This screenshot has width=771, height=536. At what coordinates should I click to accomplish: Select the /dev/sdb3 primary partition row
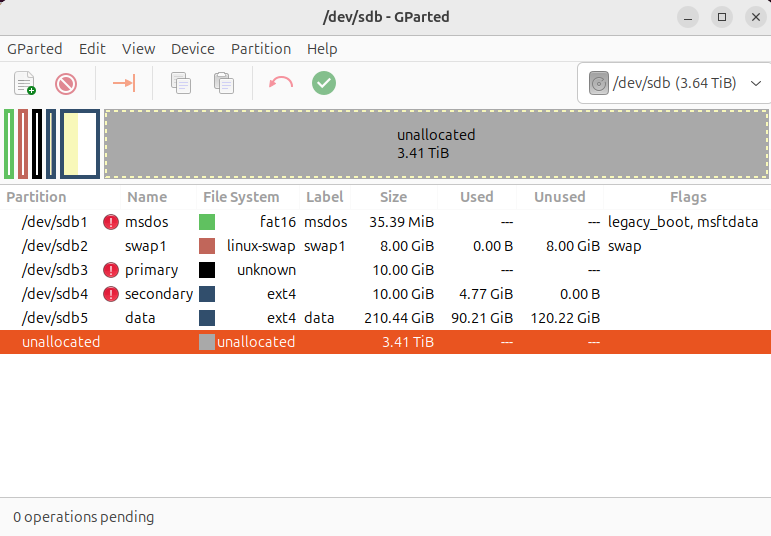pos(300,270)
